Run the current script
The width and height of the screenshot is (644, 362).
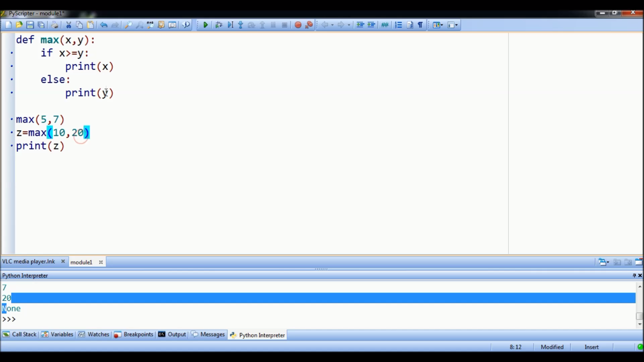pos(206,25)
